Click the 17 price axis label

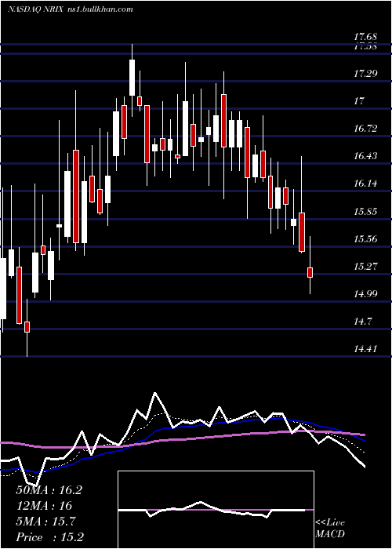(359, 101)
